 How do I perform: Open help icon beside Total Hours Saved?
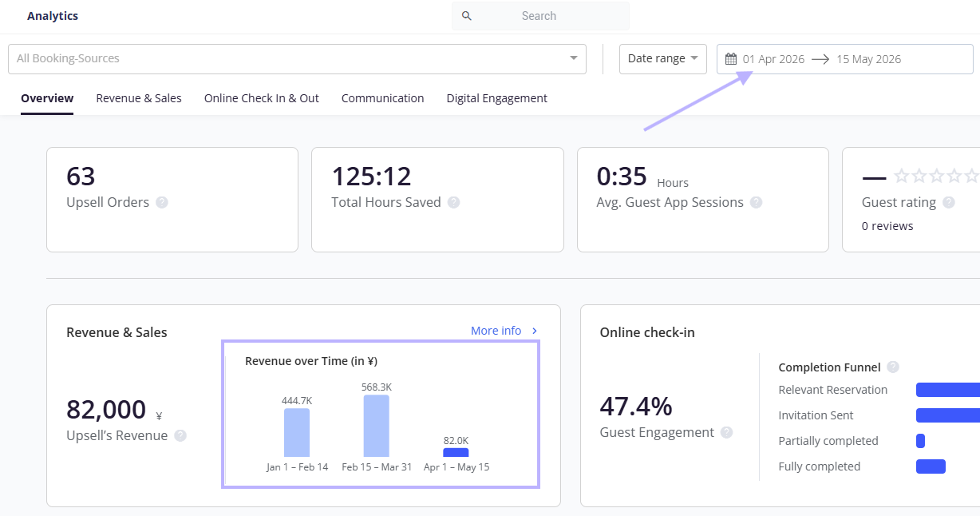[x=453, y=203]
